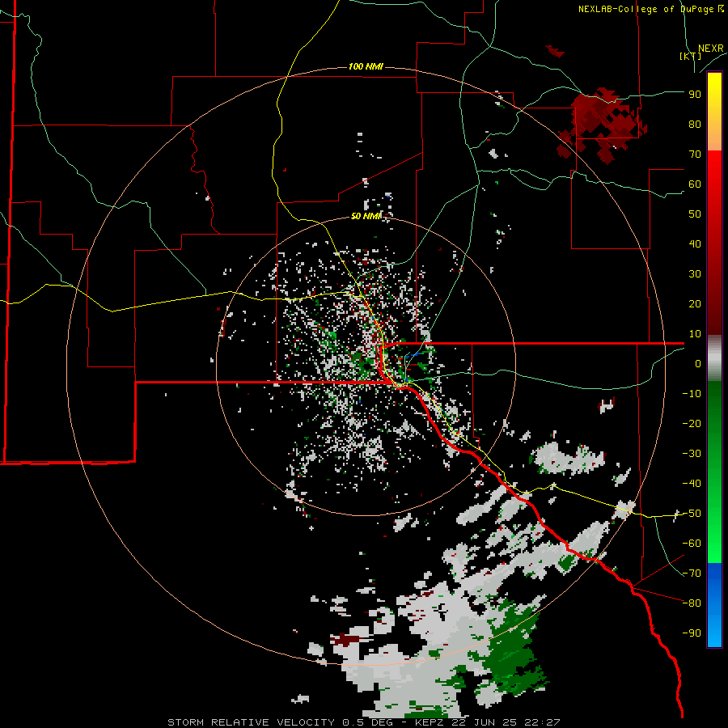The height and width of the screenshot is (728, 728).
Task: Click the -90 value on the color scale
Action: pyautogui.click(x=692, y=633)
